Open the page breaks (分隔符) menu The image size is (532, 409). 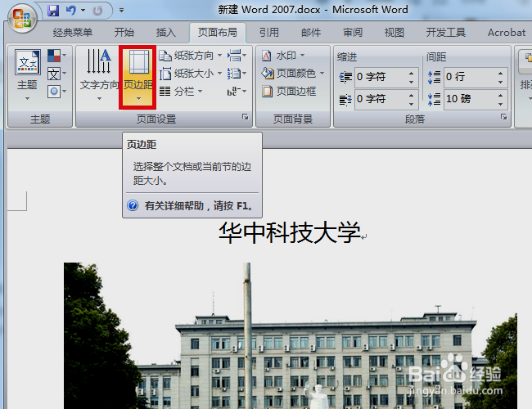[x=237, y=56]
